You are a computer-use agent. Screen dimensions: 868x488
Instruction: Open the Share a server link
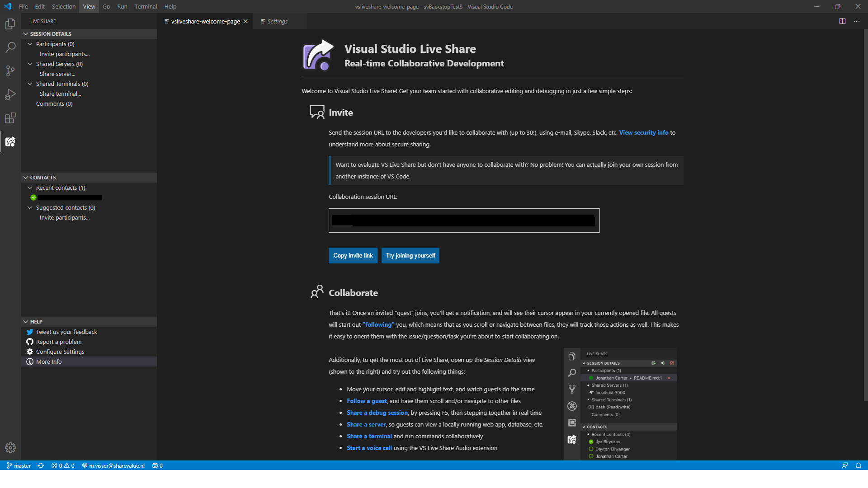tap(366, 424)
